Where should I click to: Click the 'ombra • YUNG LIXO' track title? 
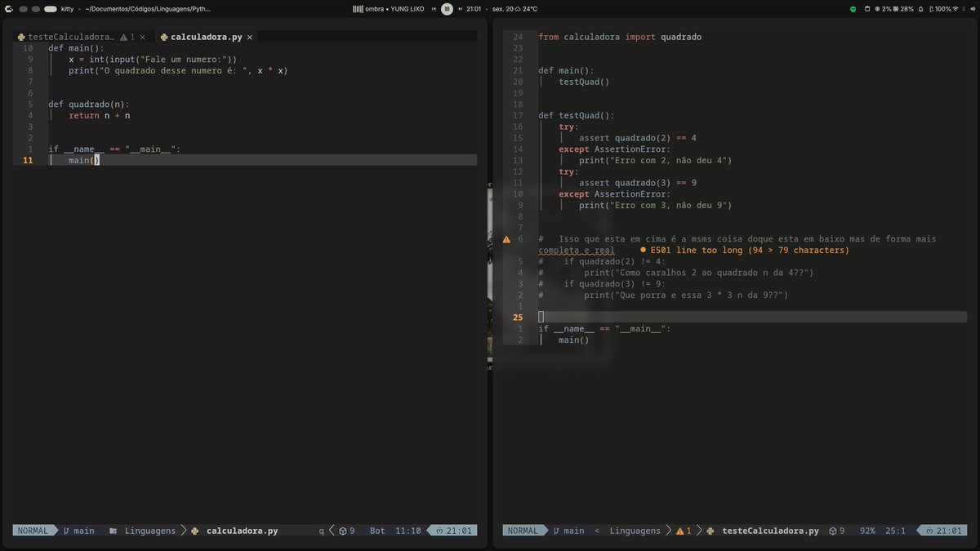click(394, 8)
